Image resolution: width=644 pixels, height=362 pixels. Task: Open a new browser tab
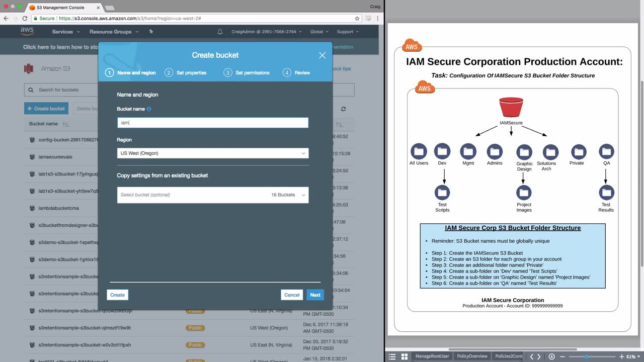click(110, 8)
